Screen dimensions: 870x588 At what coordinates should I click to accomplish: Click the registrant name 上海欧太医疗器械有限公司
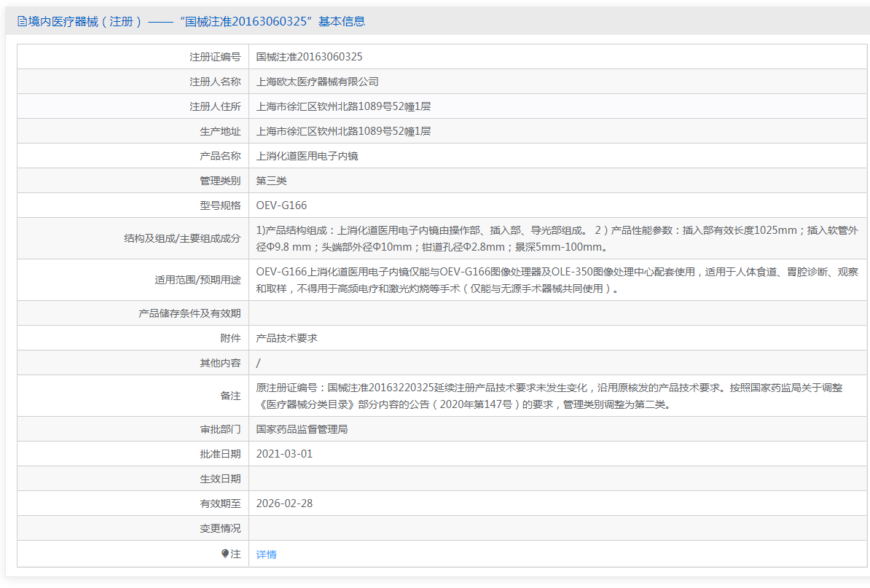pyautogui.click(x=318, y=82)
